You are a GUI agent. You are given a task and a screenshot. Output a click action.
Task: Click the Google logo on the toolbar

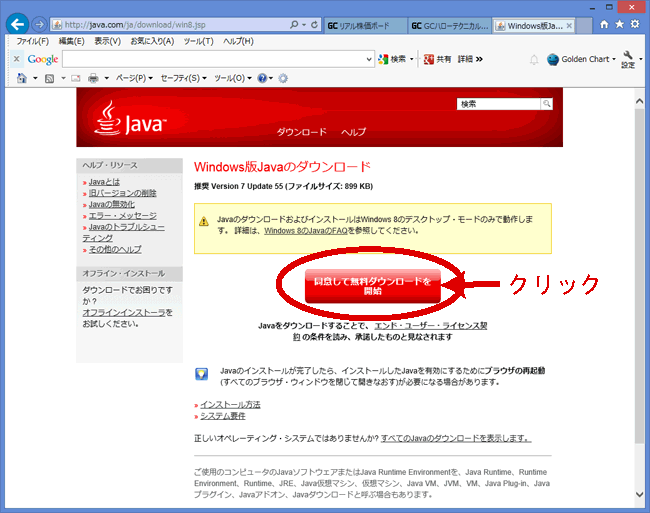(43, 59)
